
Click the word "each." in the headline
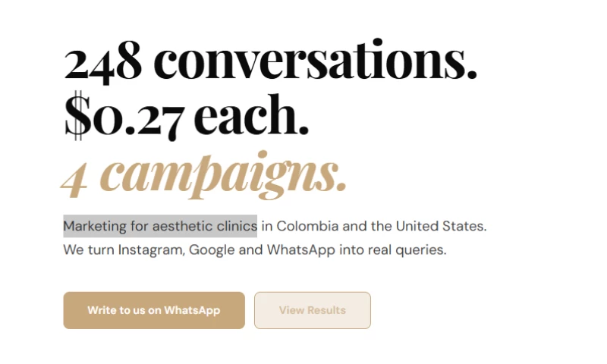coord(251,118)
